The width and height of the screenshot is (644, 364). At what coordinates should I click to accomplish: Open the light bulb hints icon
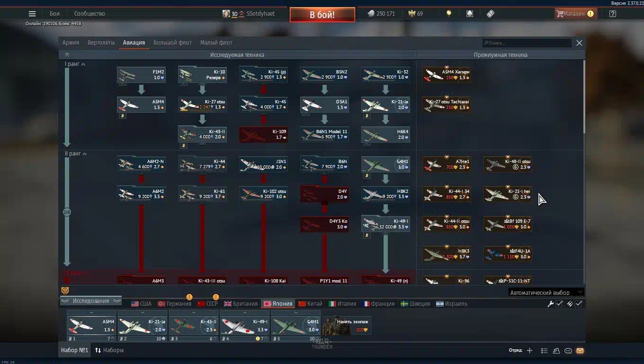click(449, 14)
